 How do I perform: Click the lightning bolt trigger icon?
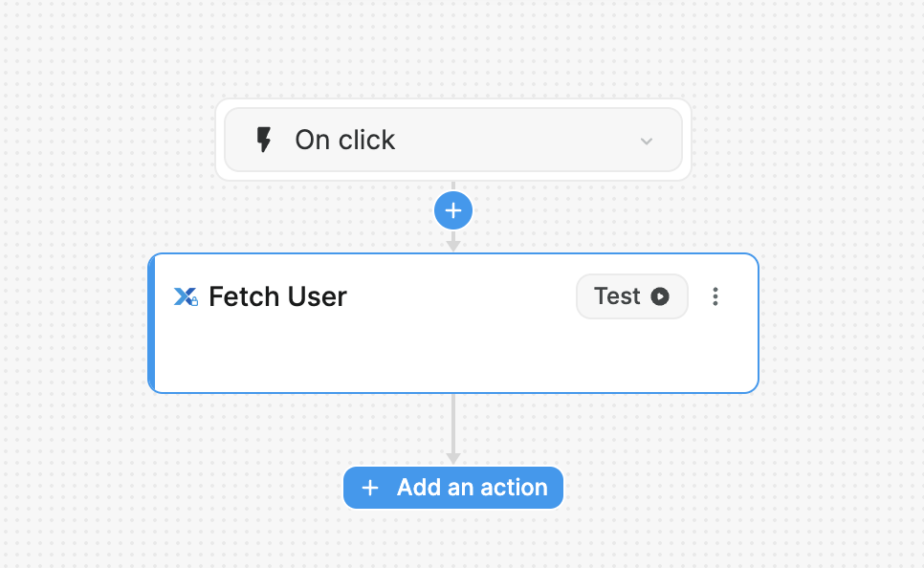[x=264, y=141]
